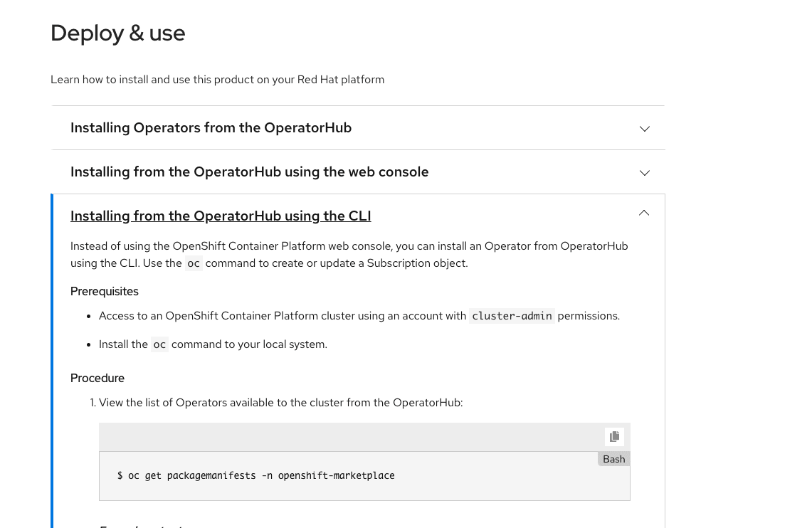Click underlined Installing from the OperatorHub using the CLI

221,216
